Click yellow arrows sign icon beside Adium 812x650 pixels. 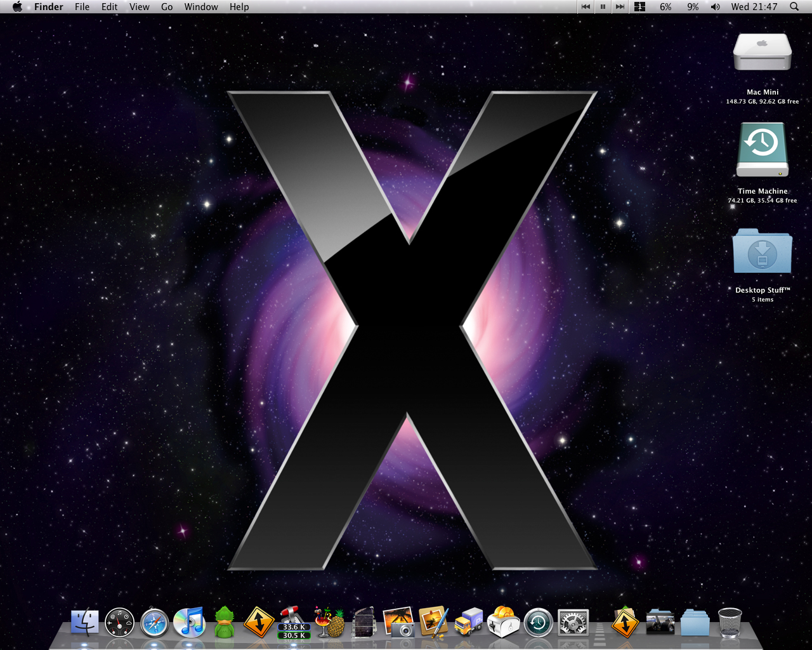tap(259, 622)
